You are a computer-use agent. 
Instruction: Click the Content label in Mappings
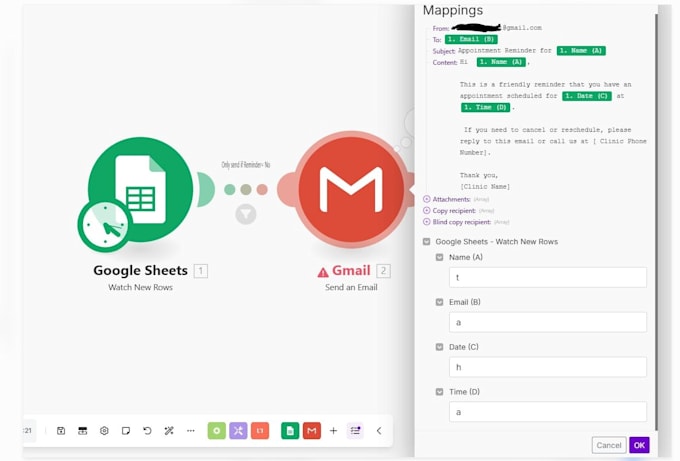[445, 62]
